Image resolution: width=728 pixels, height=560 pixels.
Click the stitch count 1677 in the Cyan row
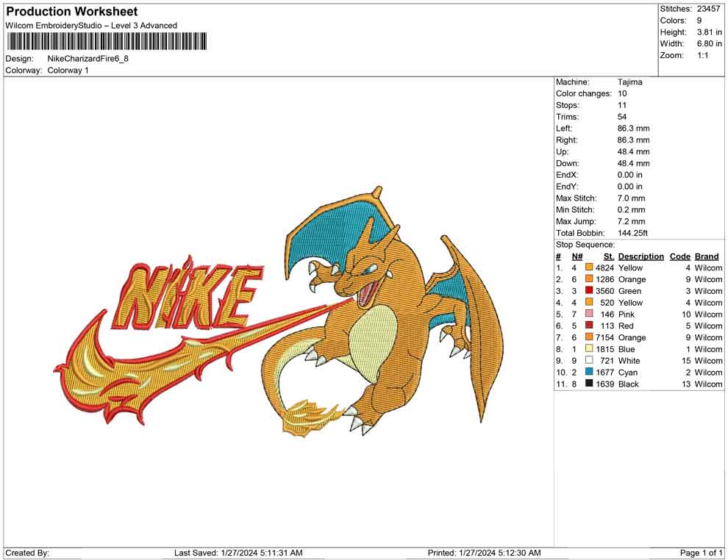point(605,372)
